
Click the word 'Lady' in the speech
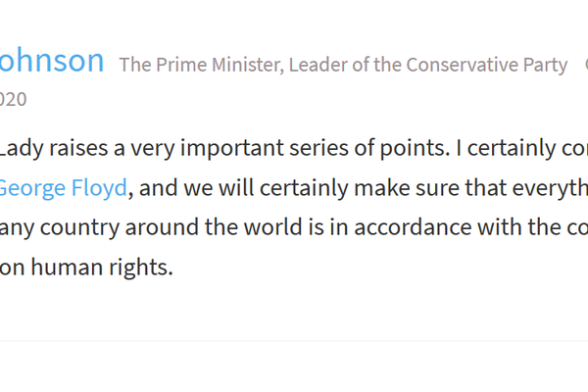tap(20, 150)
